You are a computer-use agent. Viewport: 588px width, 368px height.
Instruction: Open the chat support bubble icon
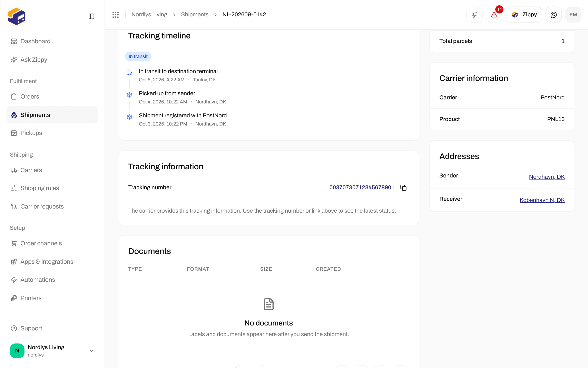click(x=553, y=15)
